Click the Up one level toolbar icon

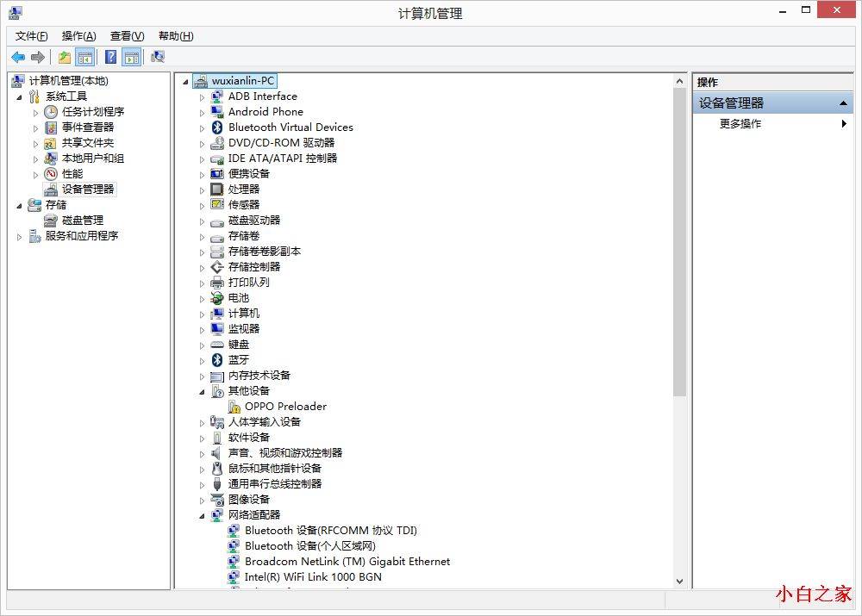[x=65, y=57]
